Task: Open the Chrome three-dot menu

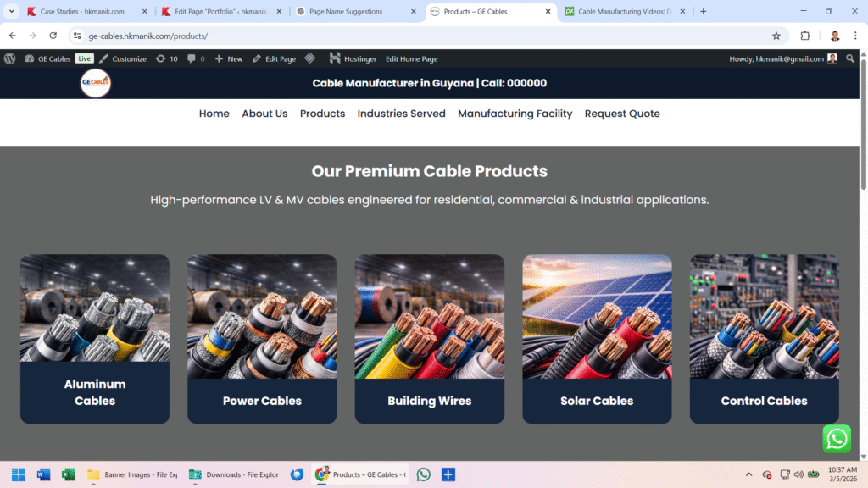Action: [x=855, y=36]
